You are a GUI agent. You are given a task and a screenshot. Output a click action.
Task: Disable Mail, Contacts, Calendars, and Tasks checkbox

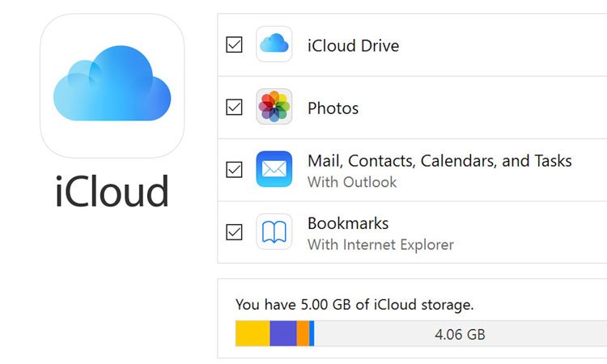coord(234,170)
